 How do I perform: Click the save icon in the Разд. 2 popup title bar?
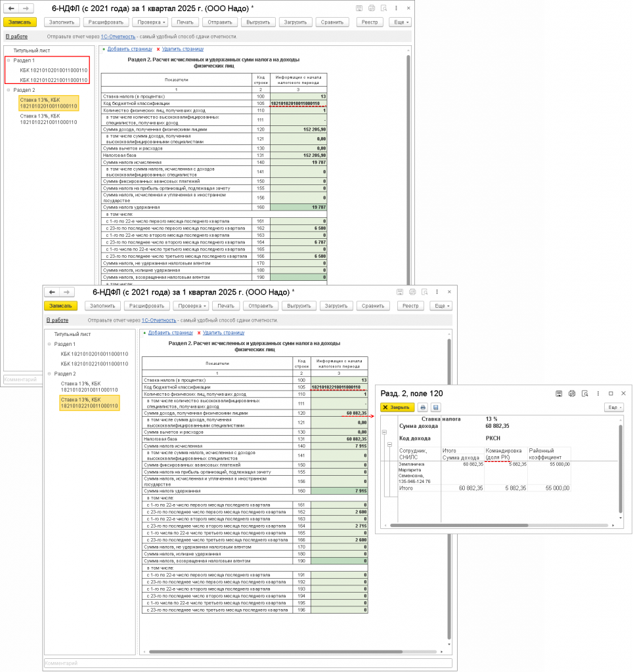coord(559,394)
